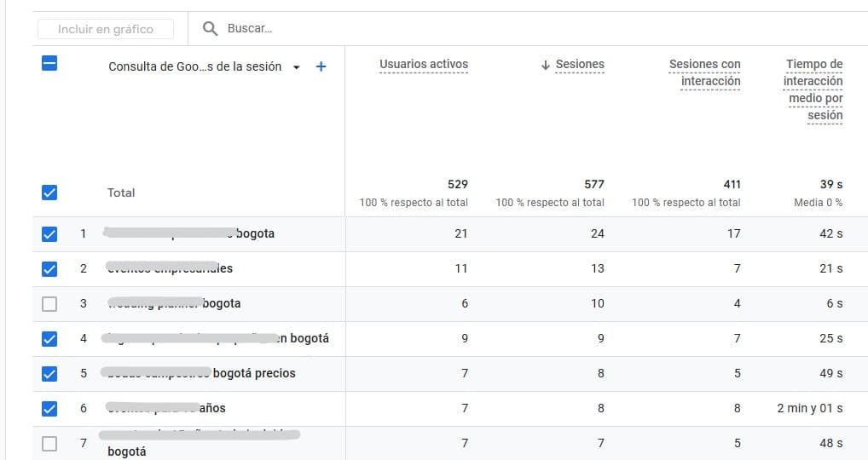Select the 'bodas campestres bogotá precios' row
This screenshot has width=868, height=460.
tap(254, 373)
